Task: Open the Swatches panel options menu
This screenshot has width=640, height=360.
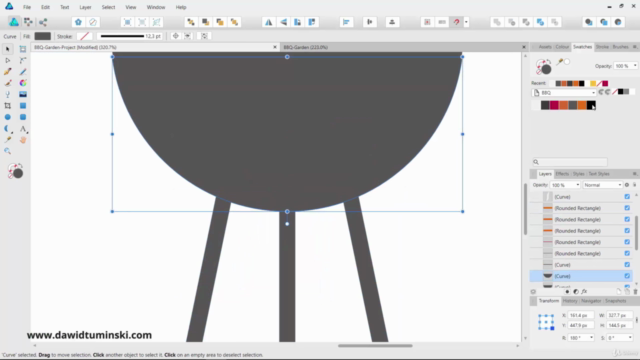Action: pyautogui.click(x=635, y=47)
